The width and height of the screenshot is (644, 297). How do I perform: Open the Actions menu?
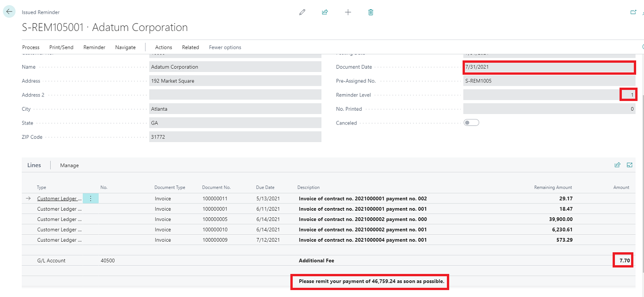click(x=163, y=48)
